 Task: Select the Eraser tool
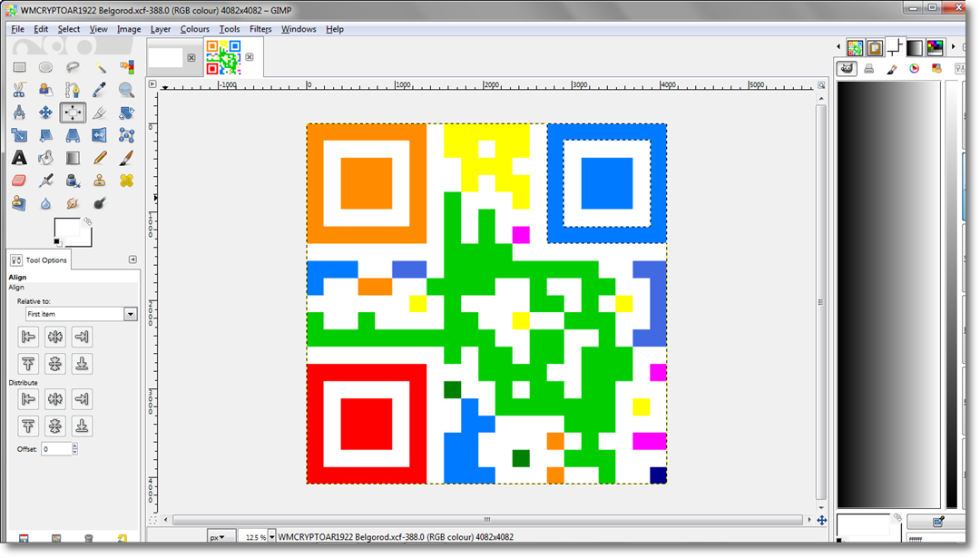point(19,181)
